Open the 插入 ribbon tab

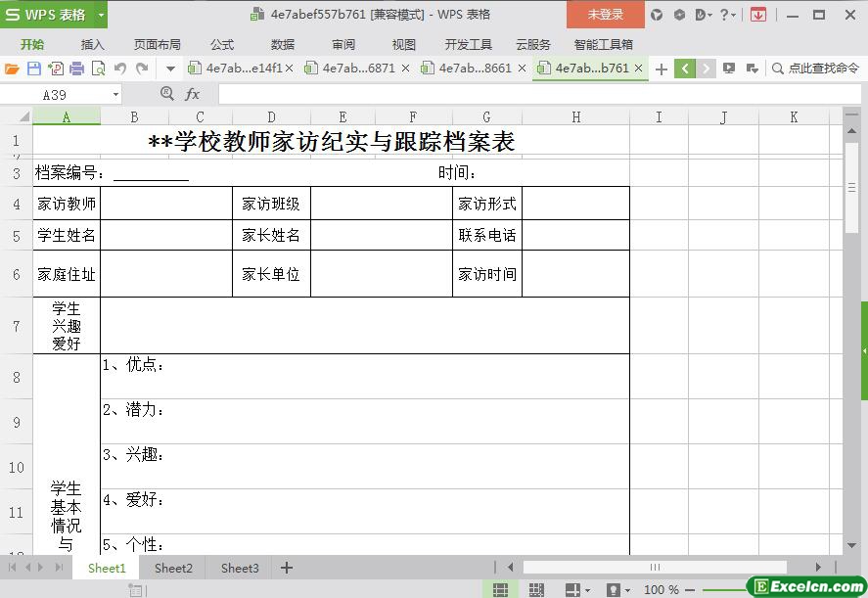click(92, 44)
